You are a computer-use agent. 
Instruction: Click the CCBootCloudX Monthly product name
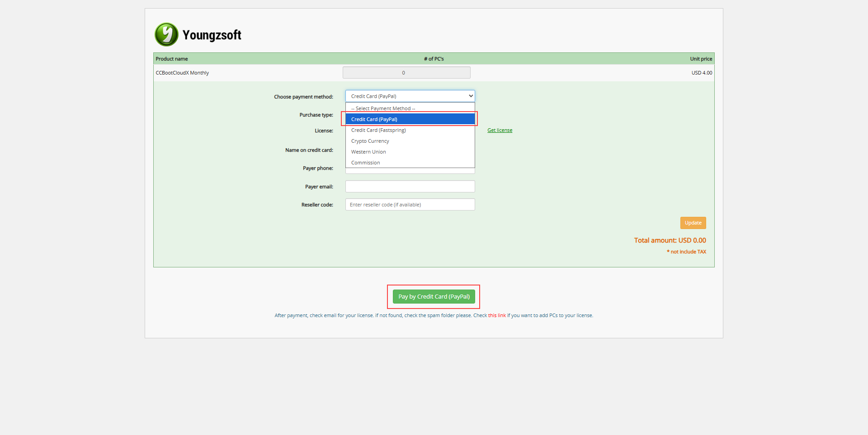pos(182,73)
